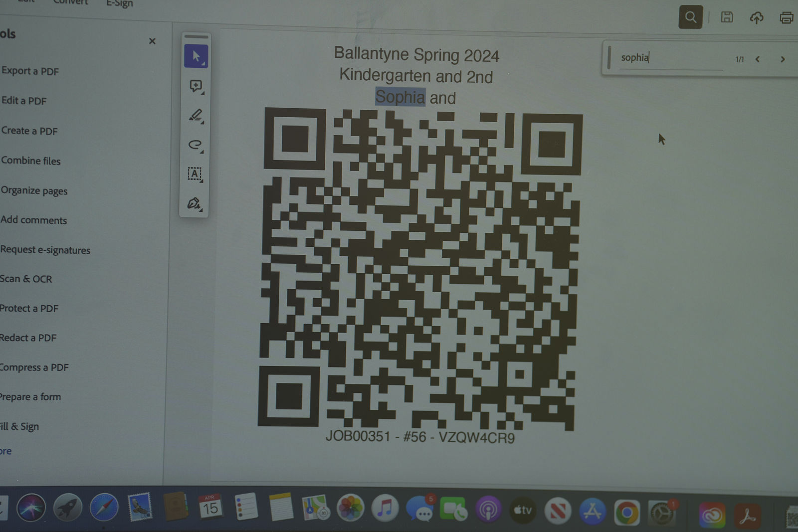
Task: Select the text box tool
Action: (x=195, y=174)
